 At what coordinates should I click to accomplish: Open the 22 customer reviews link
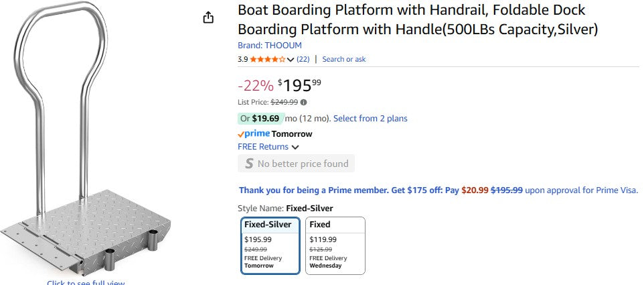click(x=303, y=59)
